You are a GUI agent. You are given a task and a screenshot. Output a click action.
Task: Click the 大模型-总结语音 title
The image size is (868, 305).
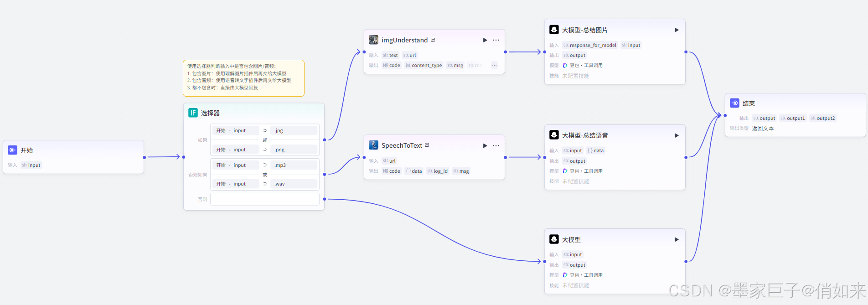[585, 135]
